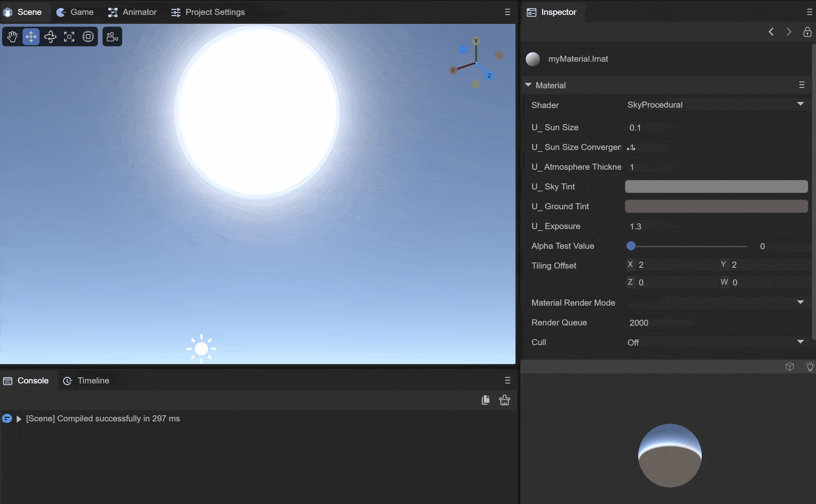This screenshot has height=504, width=816.
Task: Select the rotate tool
Action: tap(50, 37)
